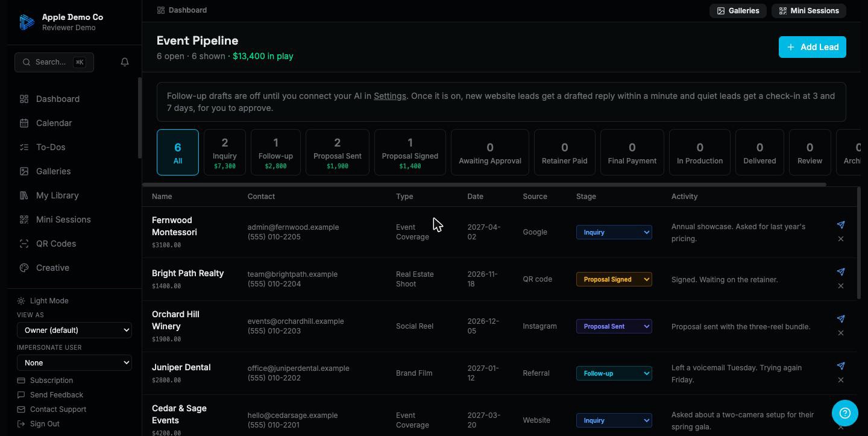
Task: Open the help question-mark bubble
Action: (x=844, y=413)
